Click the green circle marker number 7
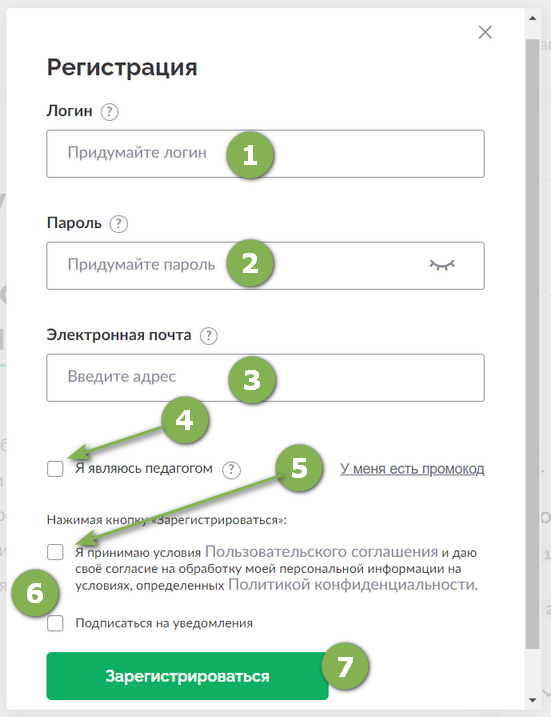The height and width of the screenshot is (717, 551). coord(345,666)
